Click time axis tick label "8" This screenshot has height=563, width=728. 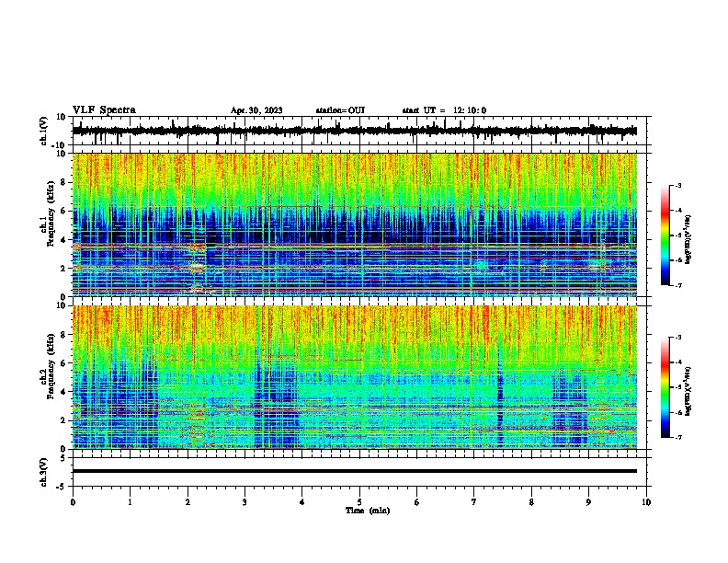(531, 502)
